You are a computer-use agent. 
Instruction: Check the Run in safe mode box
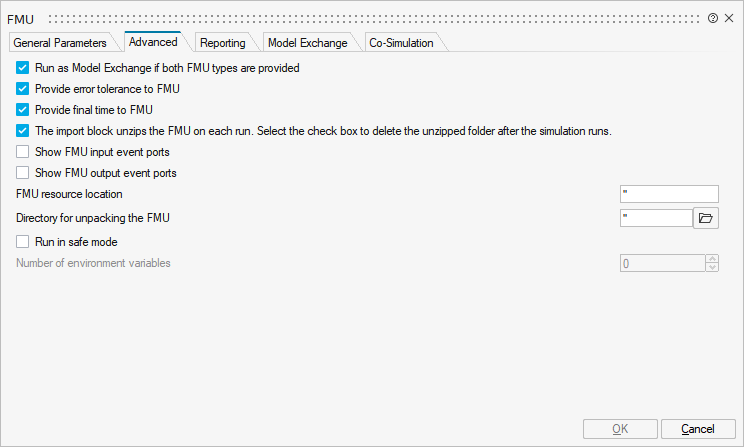coord(23,241)
